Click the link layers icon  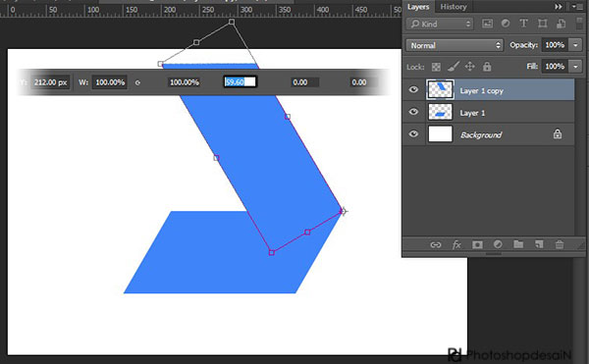435,245
